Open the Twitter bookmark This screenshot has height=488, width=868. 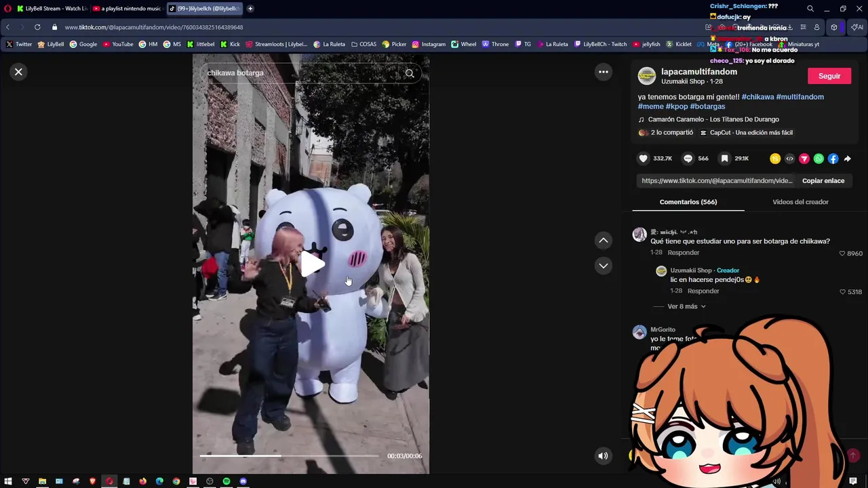point(19,44)
